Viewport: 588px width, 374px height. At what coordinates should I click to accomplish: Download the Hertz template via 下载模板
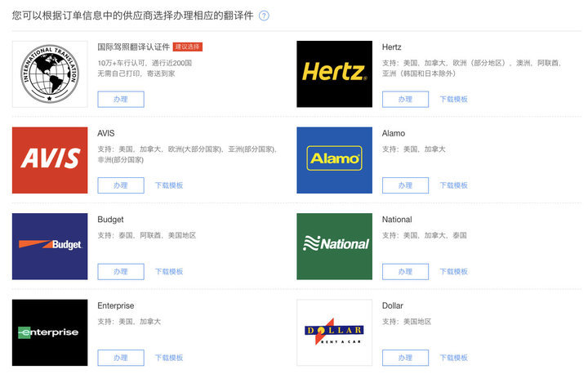coord(454,99)
